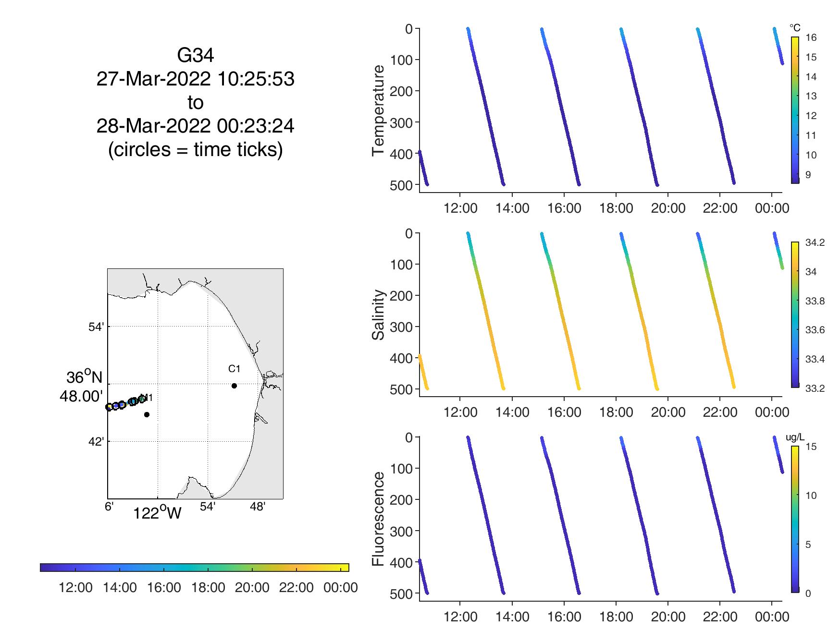Screen dimensions: 840x630
Task: Click the 48' longitude tick on the map
Action: click(258, 506)
